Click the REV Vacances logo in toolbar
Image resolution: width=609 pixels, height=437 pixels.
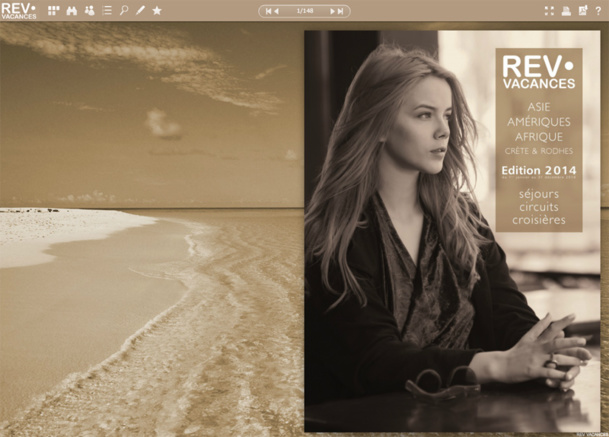(x=19, y=10)
